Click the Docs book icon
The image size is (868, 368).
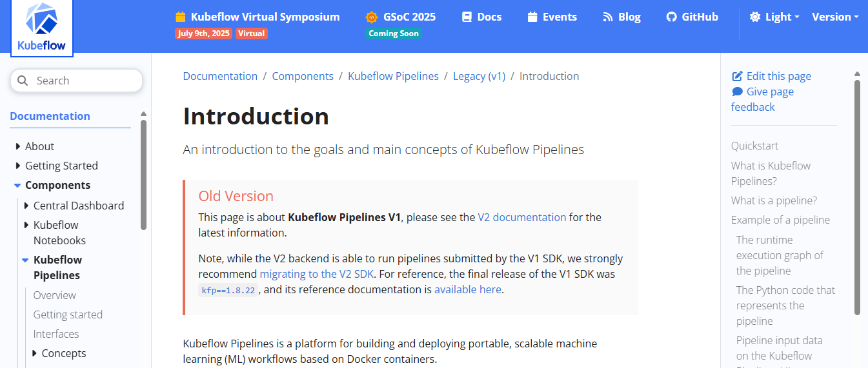467,17
